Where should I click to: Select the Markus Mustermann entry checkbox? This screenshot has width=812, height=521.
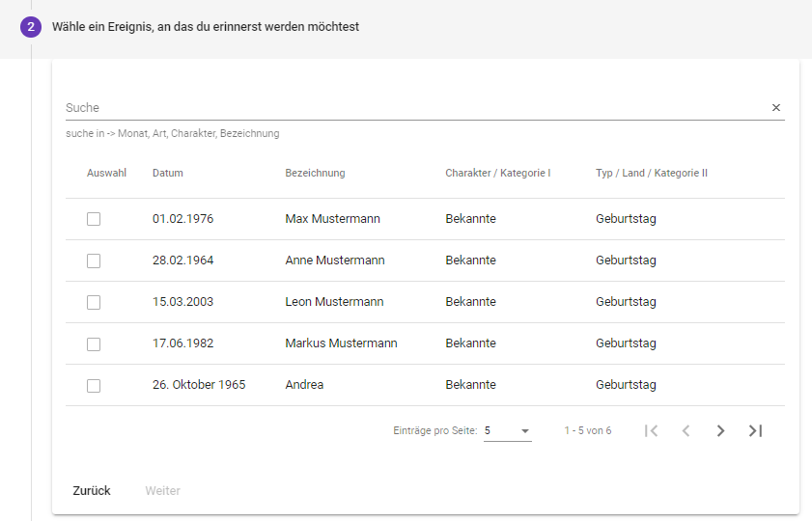(94, 343)
